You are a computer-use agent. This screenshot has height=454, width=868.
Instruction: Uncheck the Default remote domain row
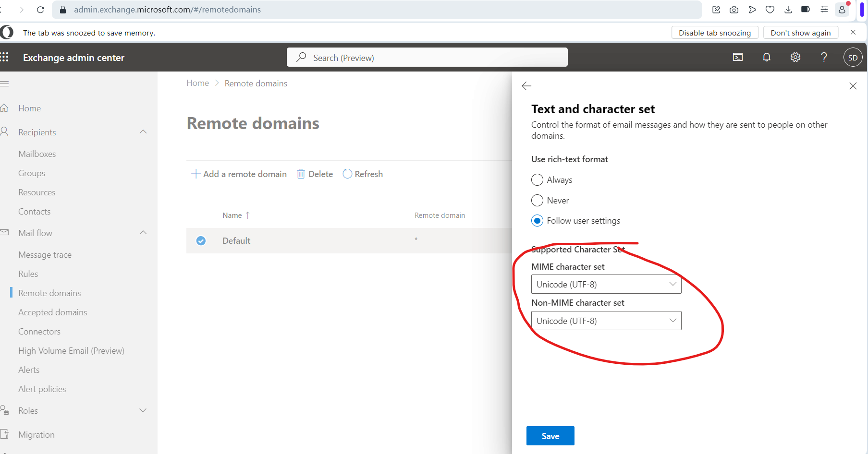(201, 240)
